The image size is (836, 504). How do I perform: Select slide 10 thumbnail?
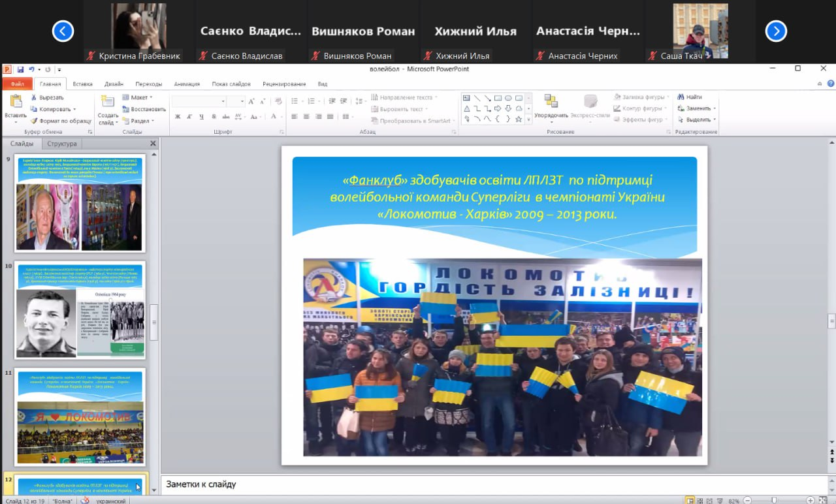coord(80,310)
